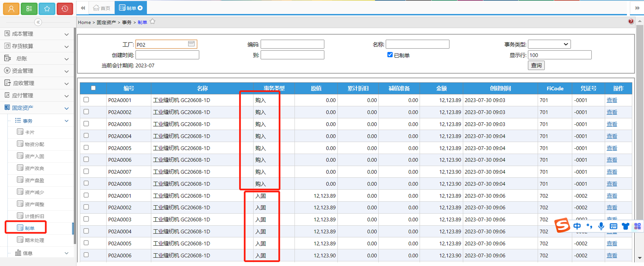Click the 显示行 input field
644x266 pixels.
[x=559, y=55]
